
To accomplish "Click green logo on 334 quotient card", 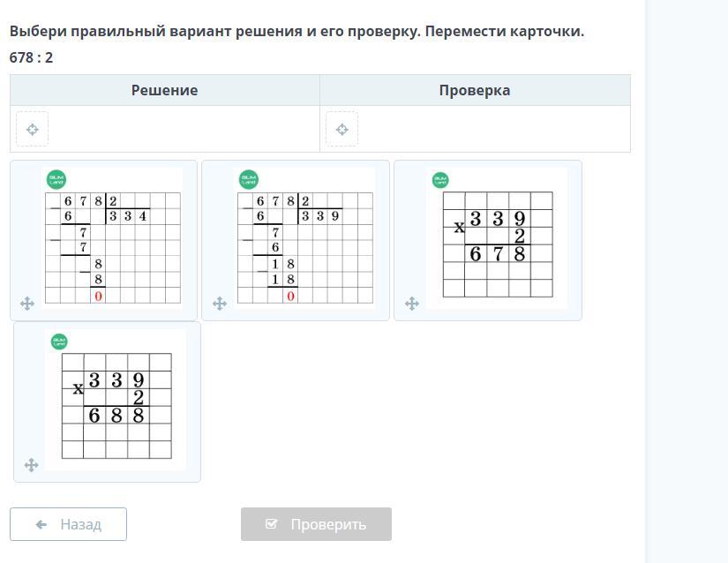I will click(56, 180).
